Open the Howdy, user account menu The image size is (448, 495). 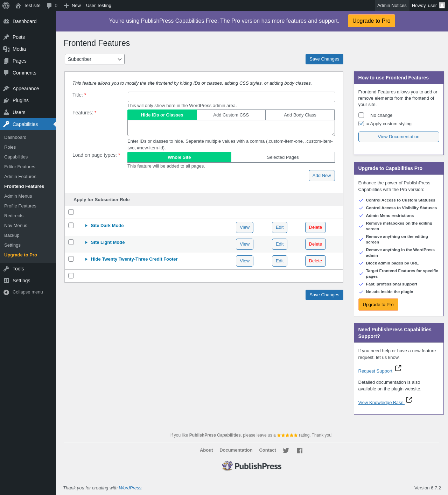coord(428,6)
